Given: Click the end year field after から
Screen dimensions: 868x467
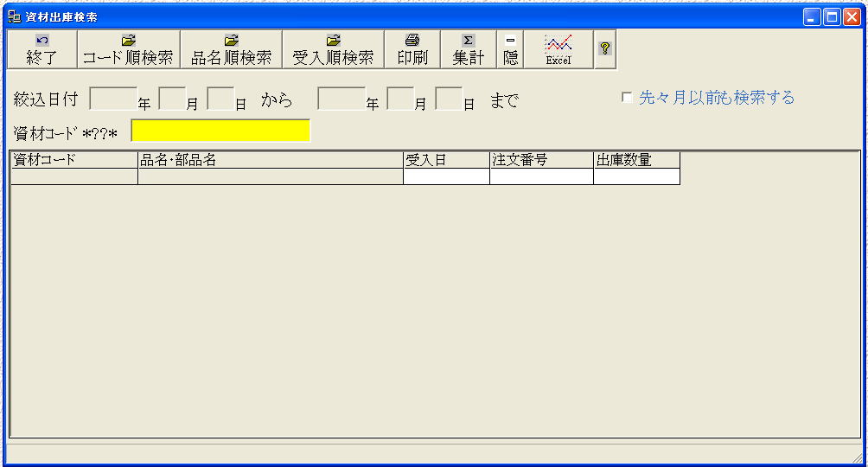Looking at the screenshot, I should pos(341,99).
